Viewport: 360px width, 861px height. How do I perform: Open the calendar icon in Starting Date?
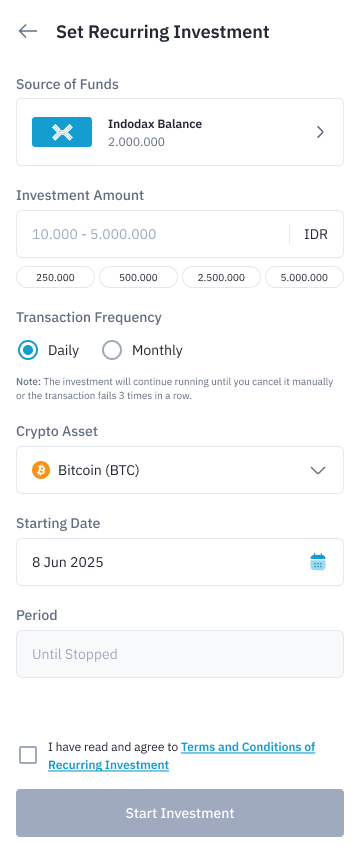pyautogui.click(x=318, y=562)
